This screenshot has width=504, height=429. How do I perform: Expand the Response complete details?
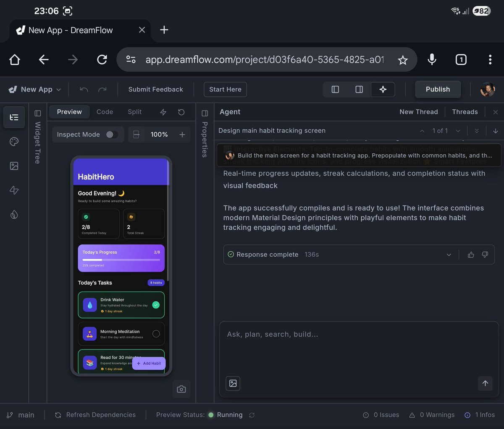point(449,255)
